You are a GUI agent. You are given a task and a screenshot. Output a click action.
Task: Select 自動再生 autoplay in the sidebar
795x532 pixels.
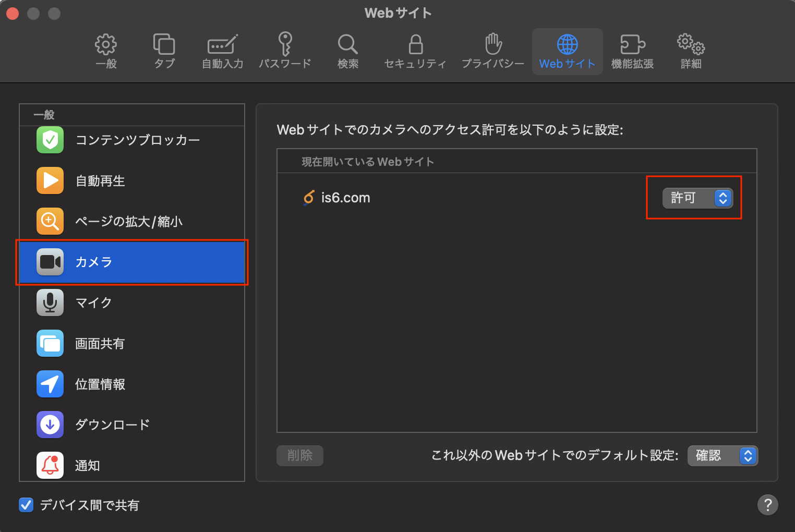point(132,180)
